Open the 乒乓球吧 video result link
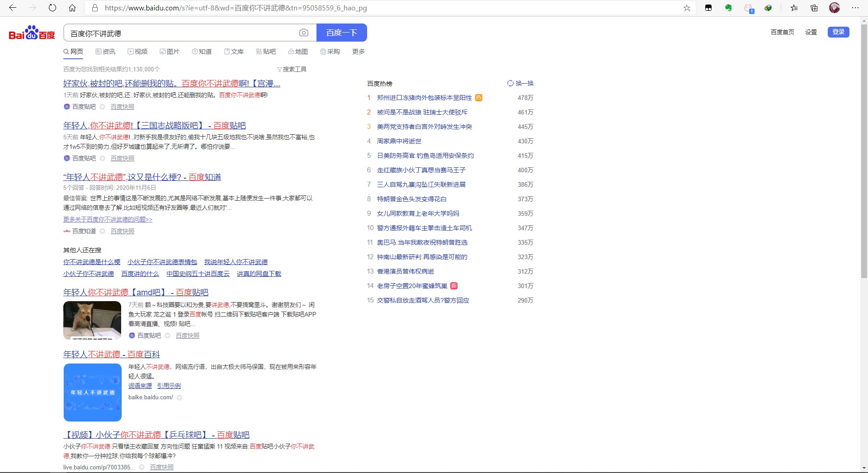Viewport: 868px width, 473px height. 156,435
